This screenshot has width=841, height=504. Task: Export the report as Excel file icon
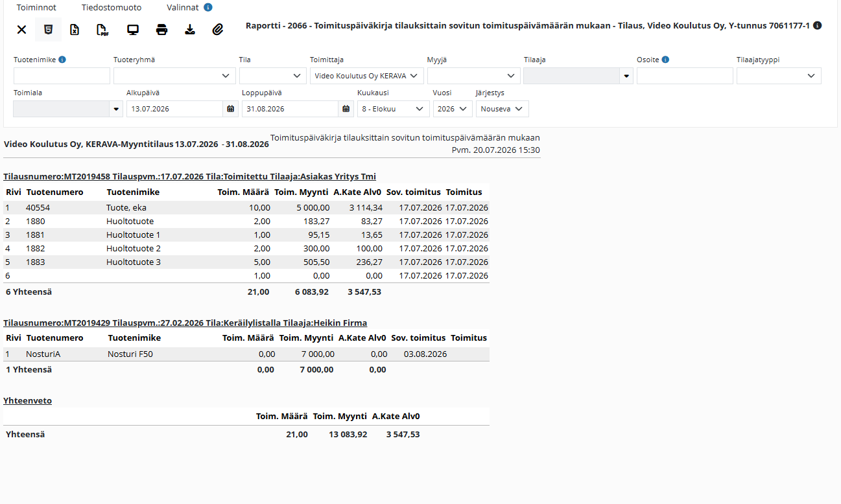pos(75,29)
